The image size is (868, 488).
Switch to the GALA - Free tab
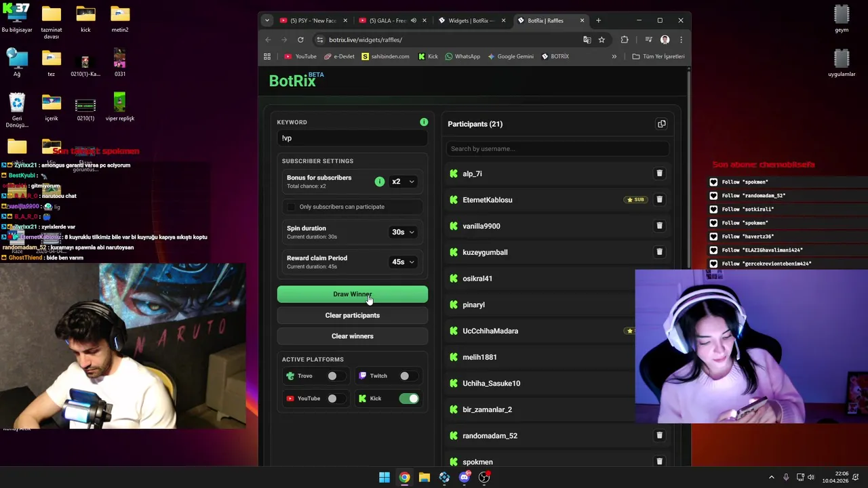(x=392, y=20)
